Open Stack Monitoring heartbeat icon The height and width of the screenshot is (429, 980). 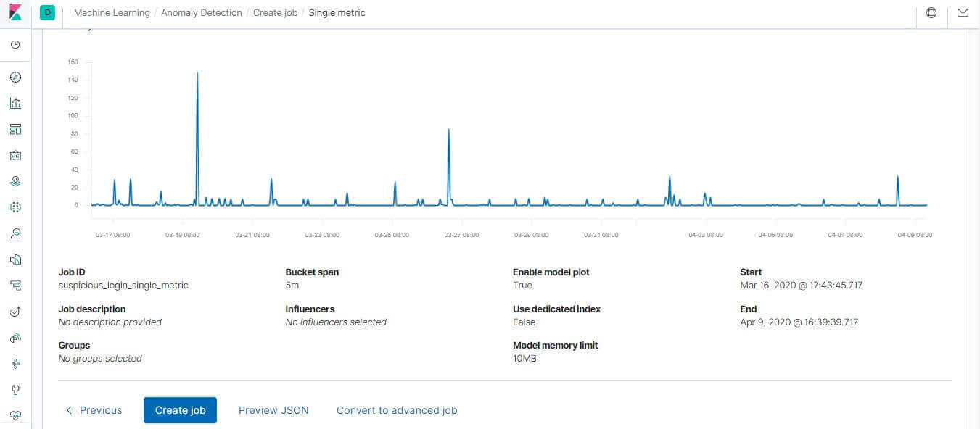click(15, 415)
